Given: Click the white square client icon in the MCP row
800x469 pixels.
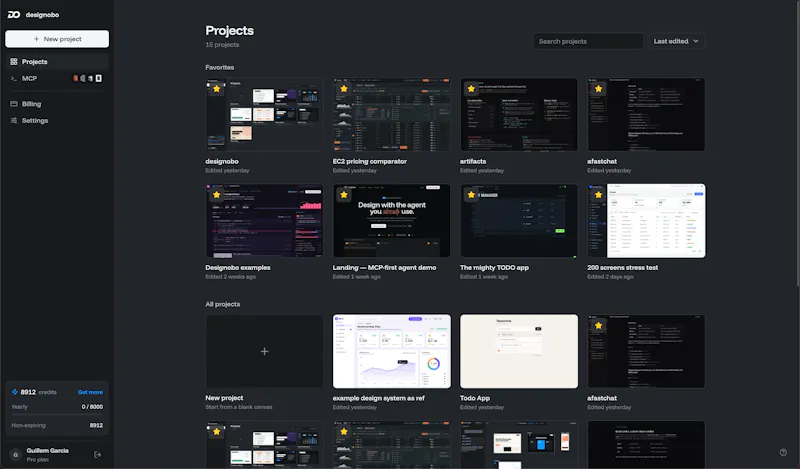Looking at the screenshot, I should [x=98, y=79].
